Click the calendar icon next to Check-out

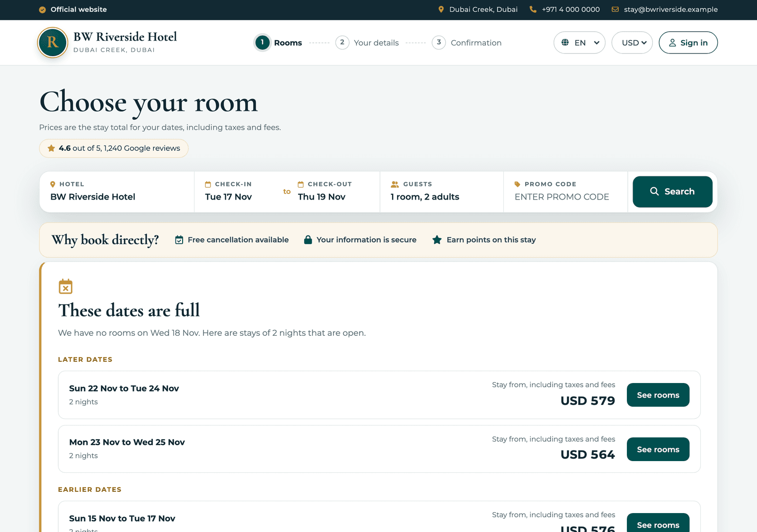(x=300, y=184)
